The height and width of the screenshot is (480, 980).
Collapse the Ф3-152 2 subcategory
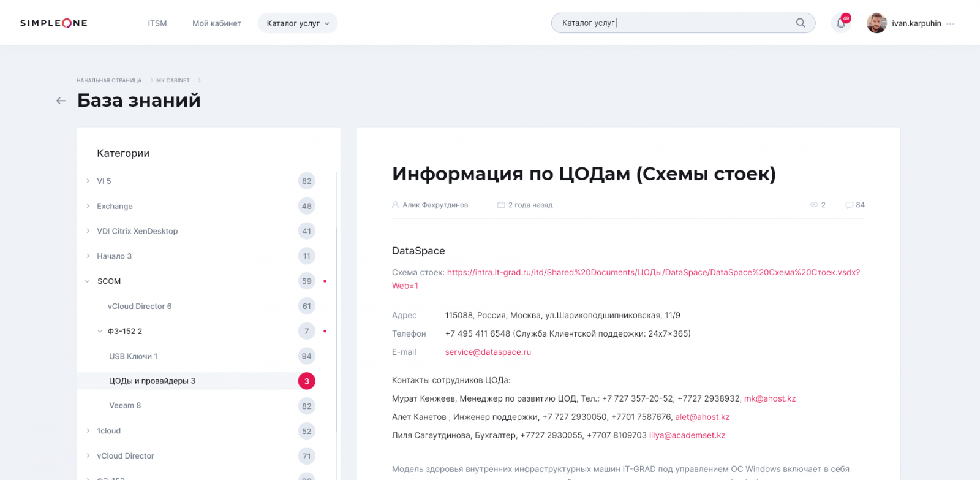(x=100, y=332)
